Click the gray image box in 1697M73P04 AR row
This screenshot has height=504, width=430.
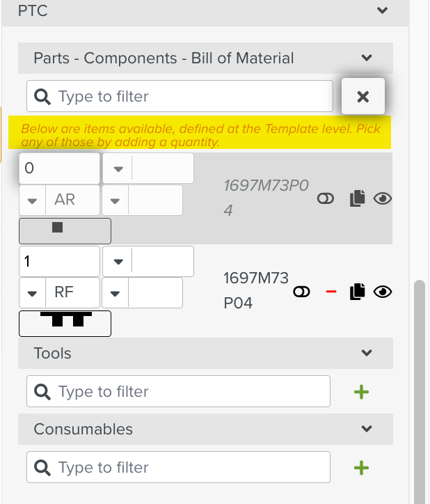65,231
